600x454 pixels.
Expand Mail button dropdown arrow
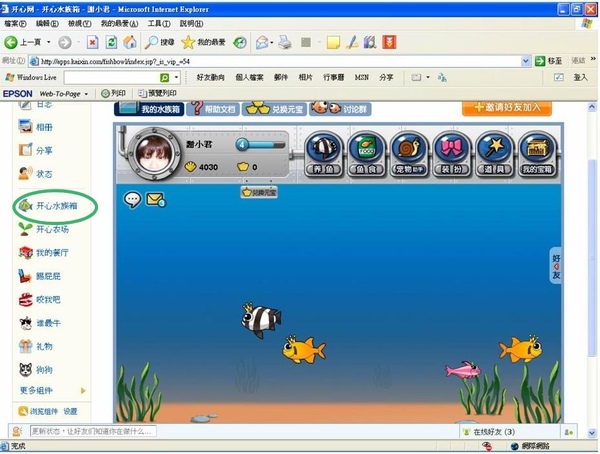point(272,42)
